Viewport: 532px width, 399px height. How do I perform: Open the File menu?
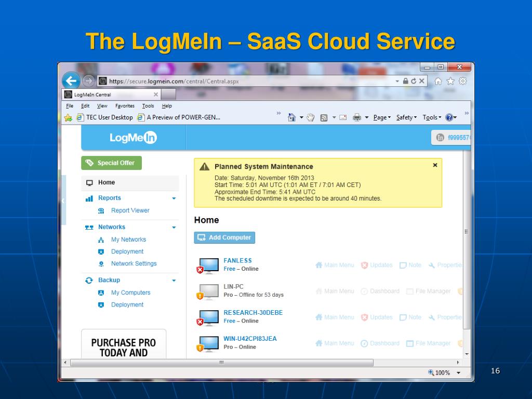70,106
